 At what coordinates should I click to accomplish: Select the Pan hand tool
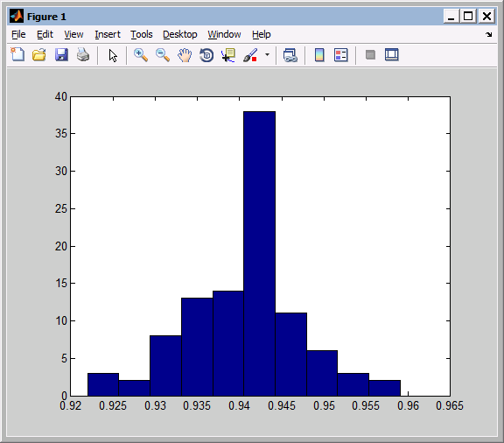[185, 55]
